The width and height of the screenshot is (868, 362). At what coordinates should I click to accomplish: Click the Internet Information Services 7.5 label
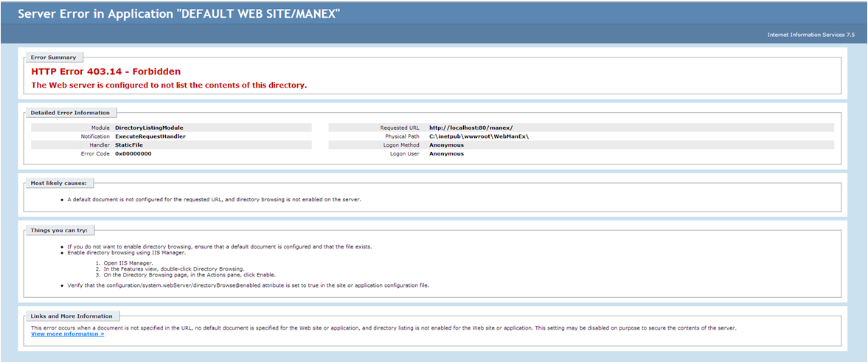[811, 35]
